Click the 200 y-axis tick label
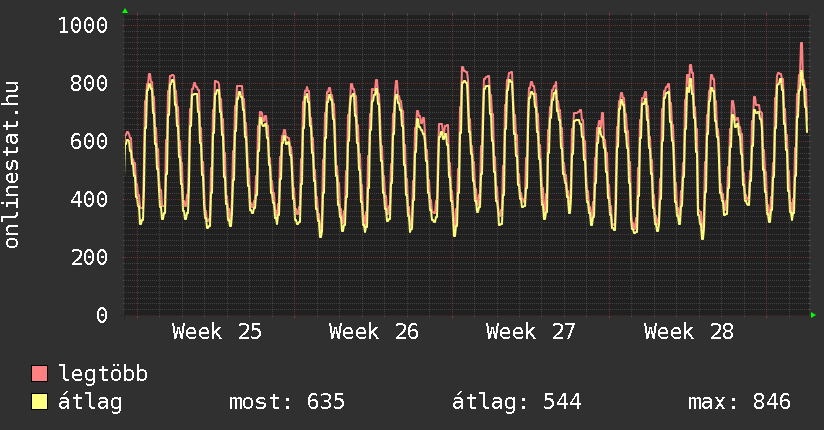Image resolution: width=824 pixels, height=430 pixels. 89,257
